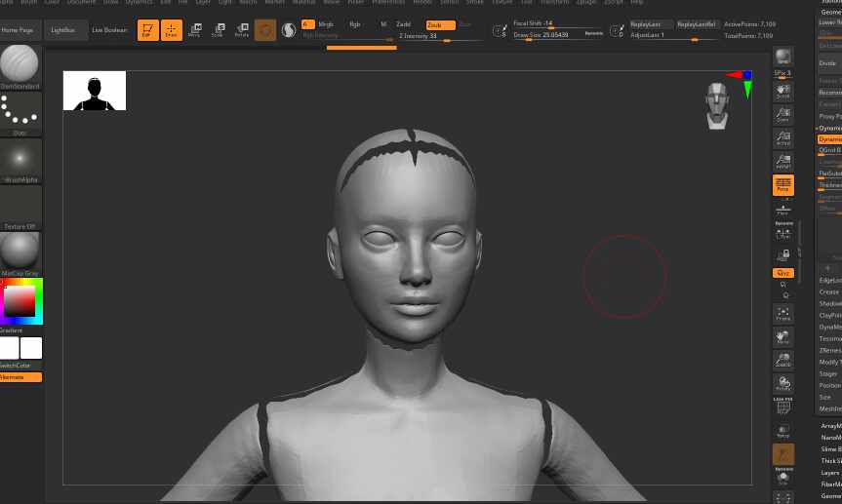This screenshot has height=504, width=842.
Task: Toggle the Persp perspective button
Action: 782,183
